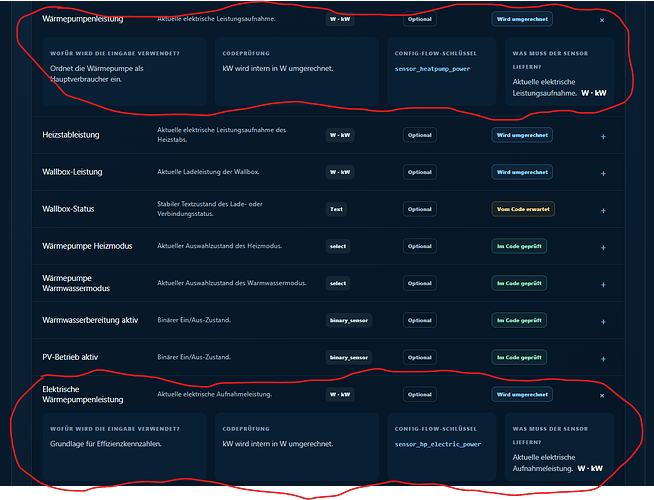The image size is (654, 500).
Task: Click 'Im Code geprüft' badge, Warmwasserbereitung aktiv row
Action: click(519, 320)
